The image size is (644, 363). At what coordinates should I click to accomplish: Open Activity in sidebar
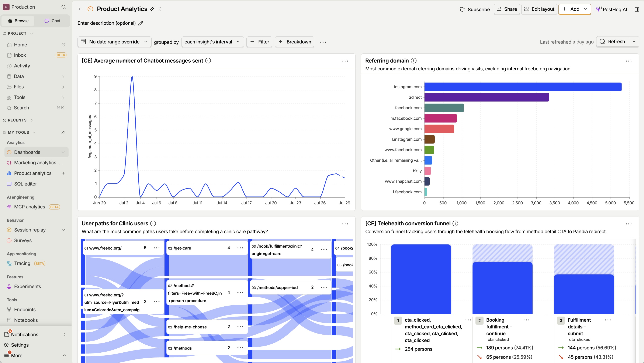(x=36, y=66)
